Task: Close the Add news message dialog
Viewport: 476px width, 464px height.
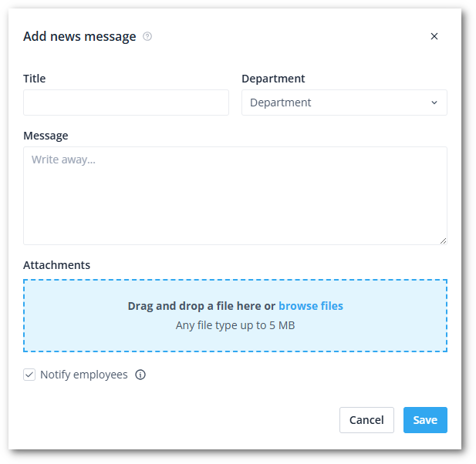Action: (x=434, y=36)
